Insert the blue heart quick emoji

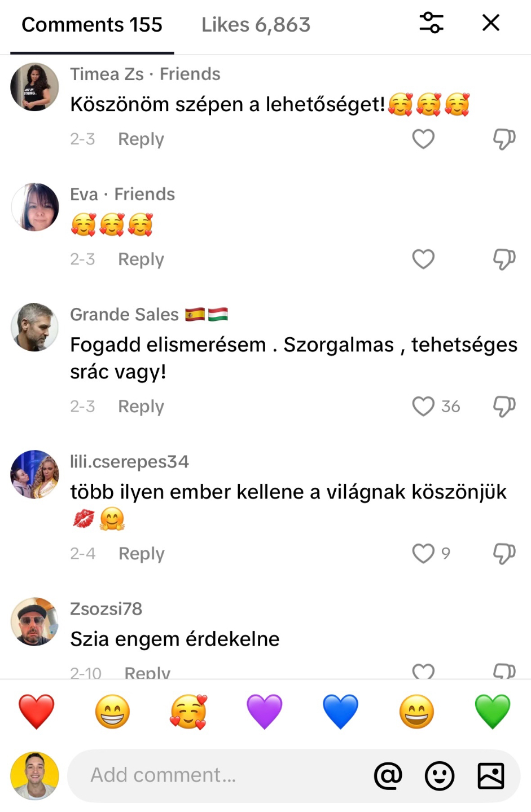(340, 712)
